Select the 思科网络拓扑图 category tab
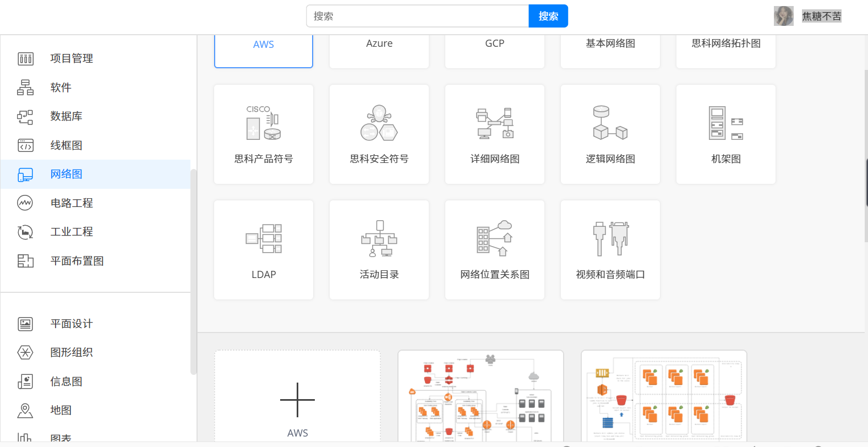This screenshot has width=868, height=447. tap(726, 51)
